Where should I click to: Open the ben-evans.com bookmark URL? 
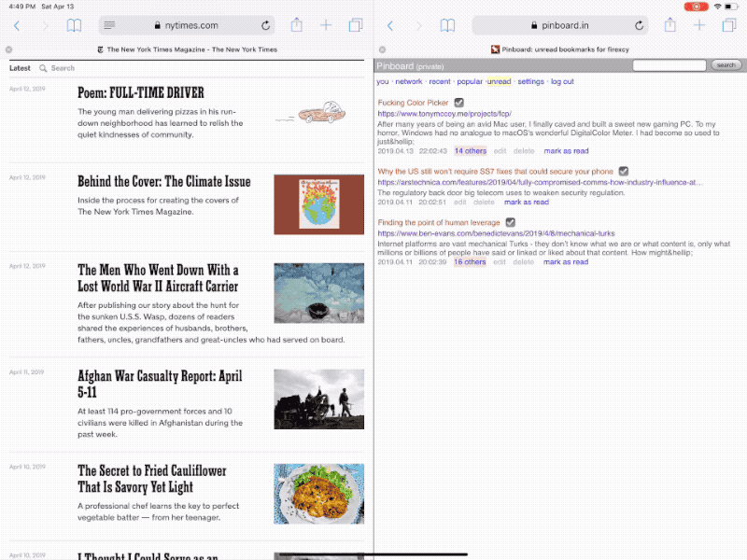tap(496, 233)
